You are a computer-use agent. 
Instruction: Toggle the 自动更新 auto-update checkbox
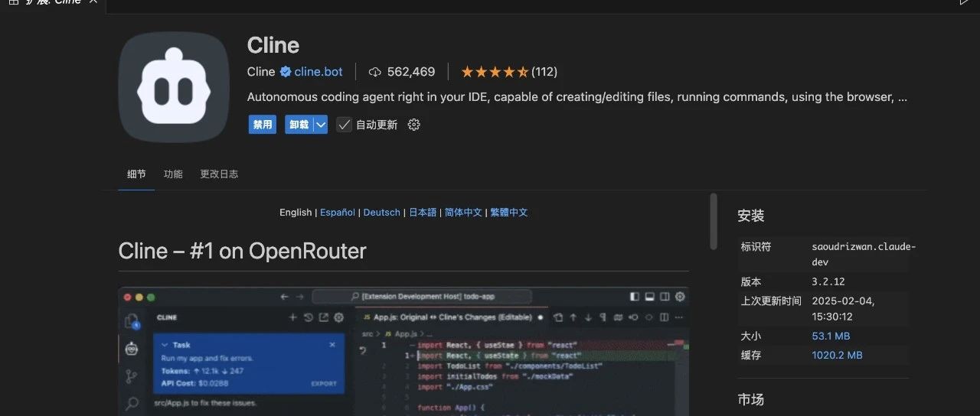pos(344,125)
